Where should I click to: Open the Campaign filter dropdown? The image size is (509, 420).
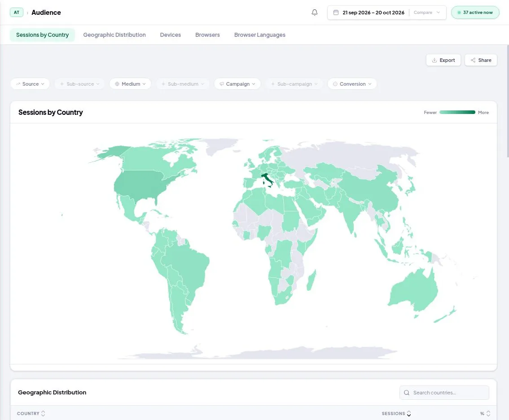(x=237, y=84)
